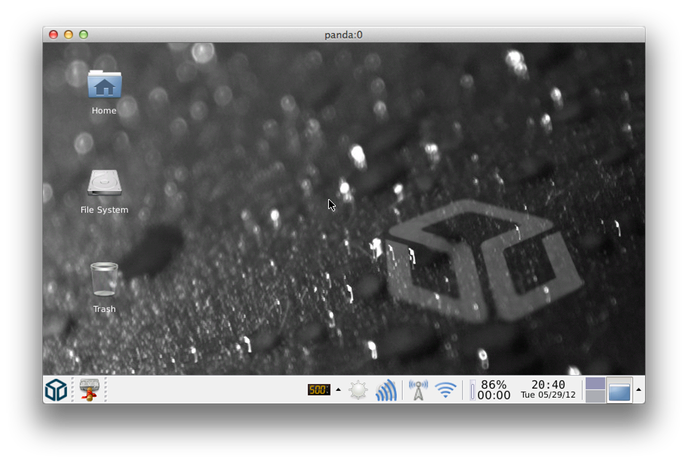The width and height of the screenshot is (688, 463).
Task: Switch to the lower gray workspace
Action: (x=595, y=396)
